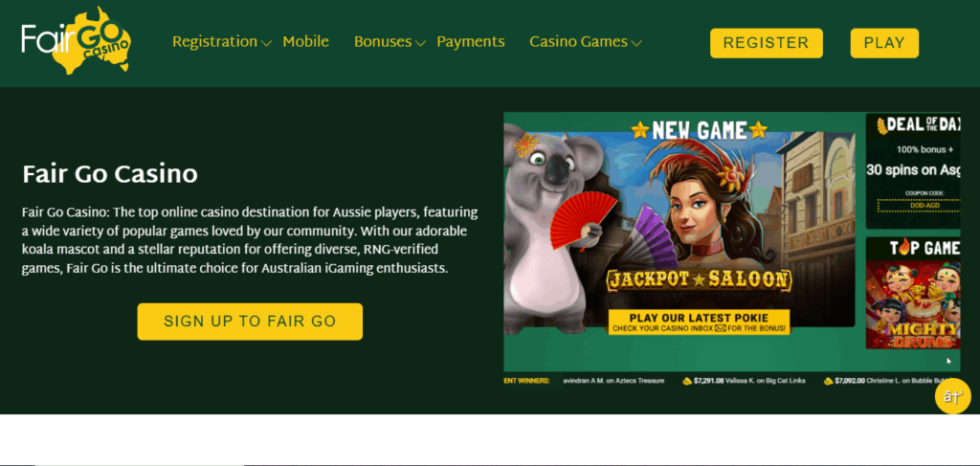Click the REGISTER button

coord(767,43)
